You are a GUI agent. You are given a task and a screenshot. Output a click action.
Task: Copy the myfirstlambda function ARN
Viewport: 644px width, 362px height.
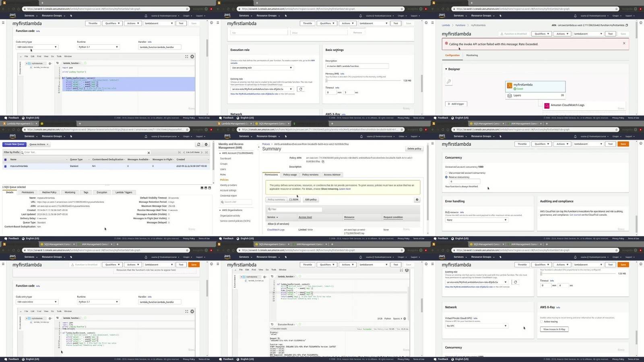tap(627, 25)
